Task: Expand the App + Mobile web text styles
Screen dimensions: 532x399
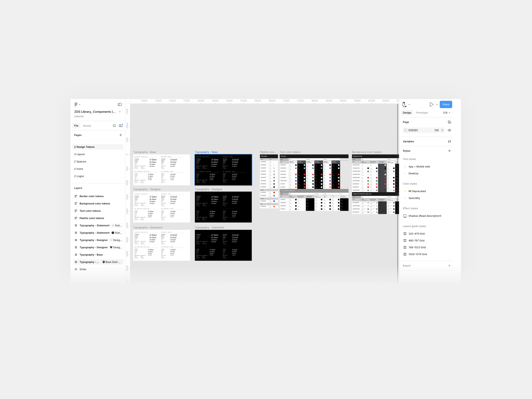Action: point(405,167)
